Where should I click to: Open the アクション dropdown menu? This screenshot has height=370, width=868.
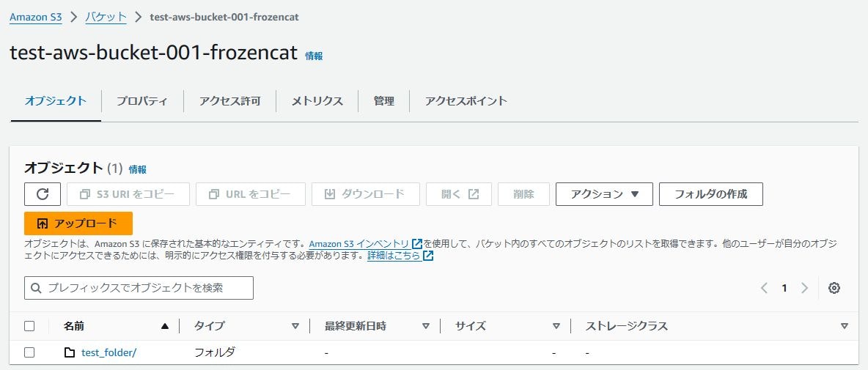tap(605, 194)
